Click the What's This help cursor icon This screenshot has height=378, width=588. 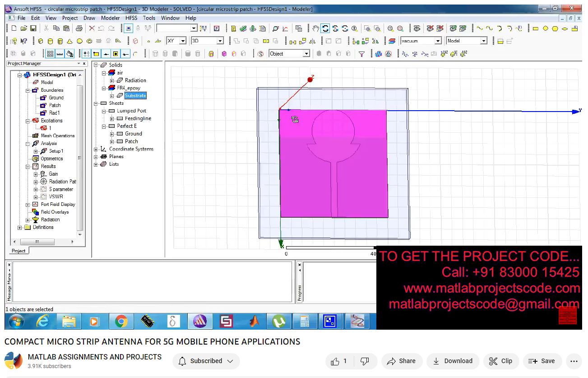tap(23, 41)
